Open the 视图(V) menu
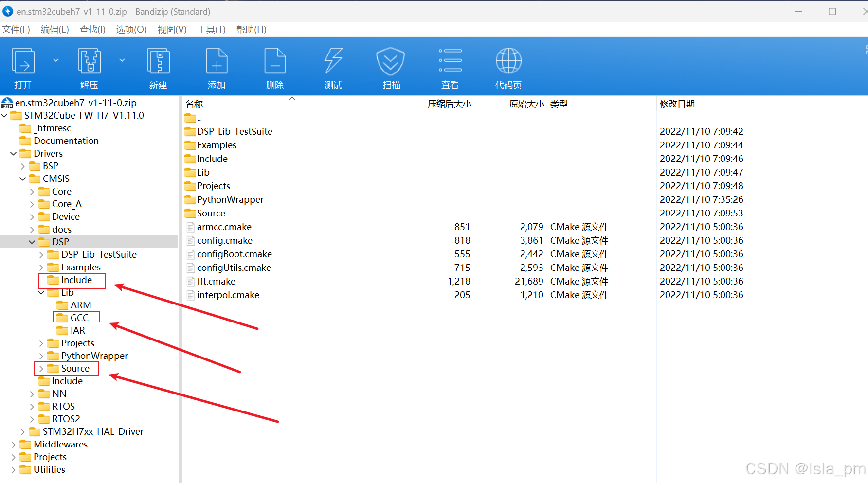 coord(171,29)
